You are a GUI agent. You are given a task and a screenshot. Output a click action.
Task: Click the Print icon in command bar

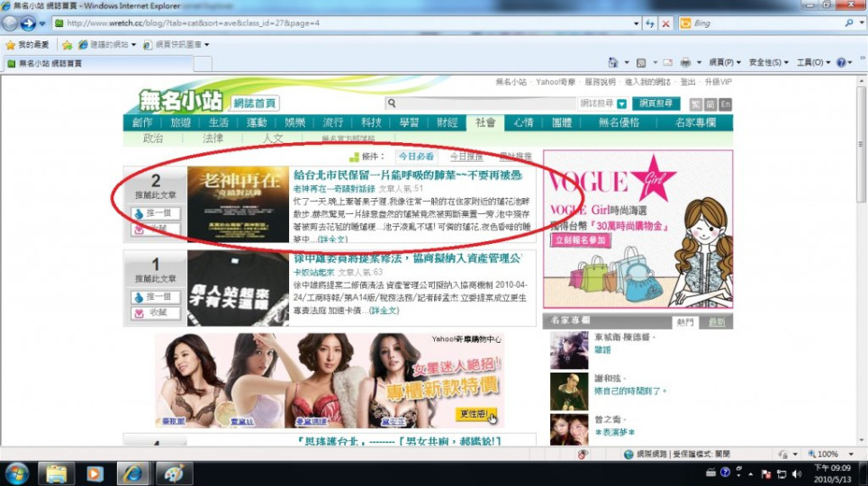click(x=685, y=62)
